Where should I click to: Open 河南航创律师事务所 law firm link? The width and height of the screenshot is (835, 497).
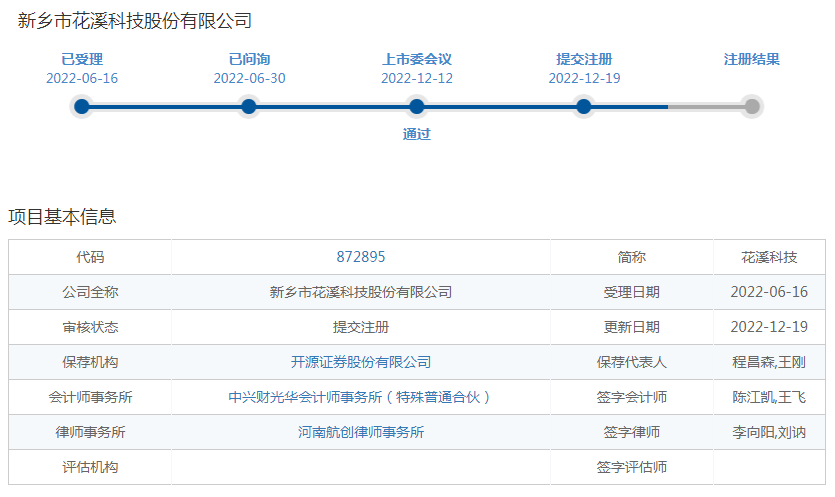tap(361, 432)
